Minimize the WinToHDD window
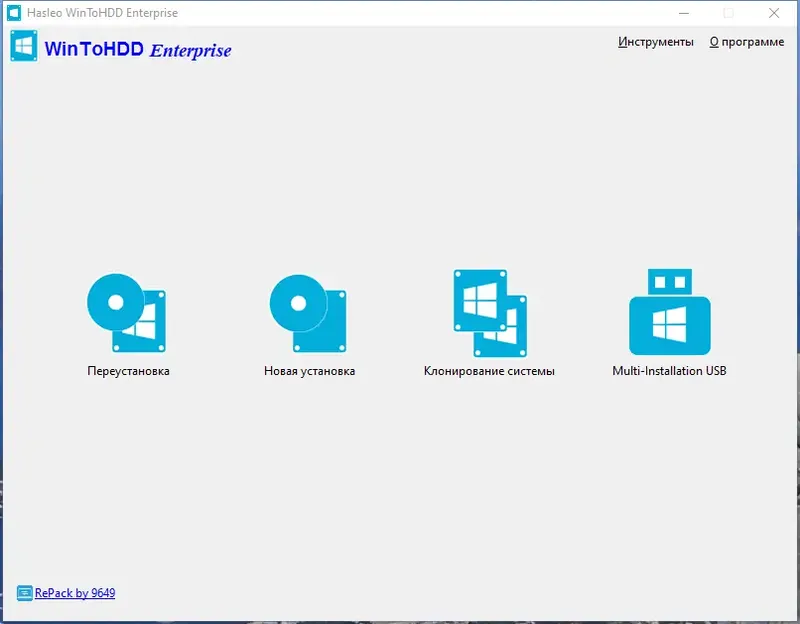The image size is (800, 624). click(685, 13)
